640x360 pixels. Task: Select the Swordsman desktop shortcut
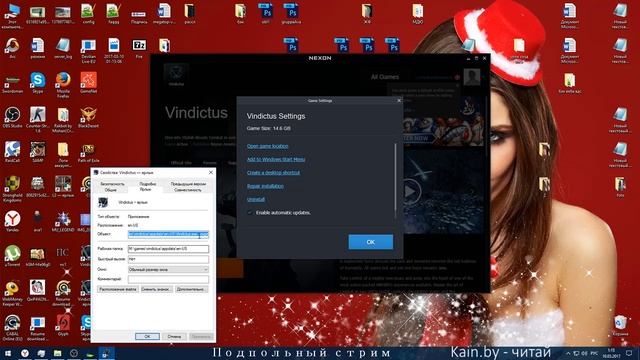coord(12,85)
